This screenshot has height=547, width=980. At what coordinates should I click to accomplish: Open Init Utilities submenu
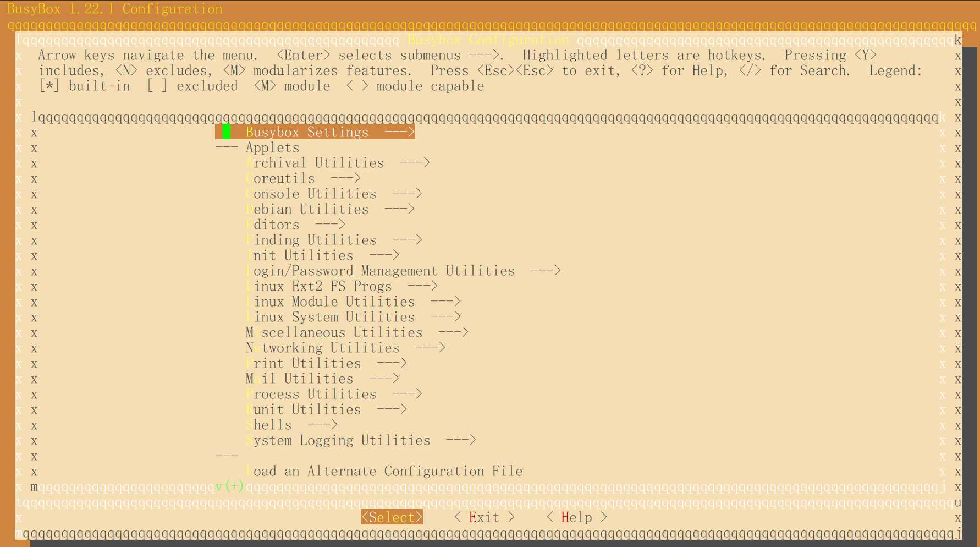point(322,255)
